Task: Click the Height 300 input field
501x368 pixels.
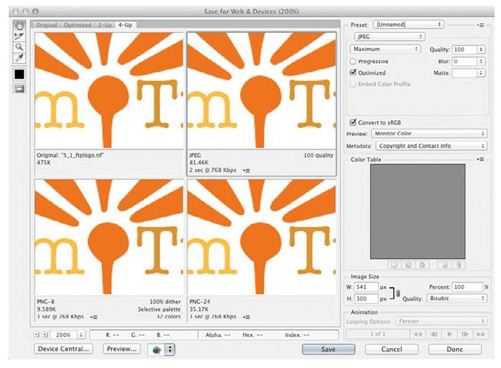Action: click(x=366, y=299)
